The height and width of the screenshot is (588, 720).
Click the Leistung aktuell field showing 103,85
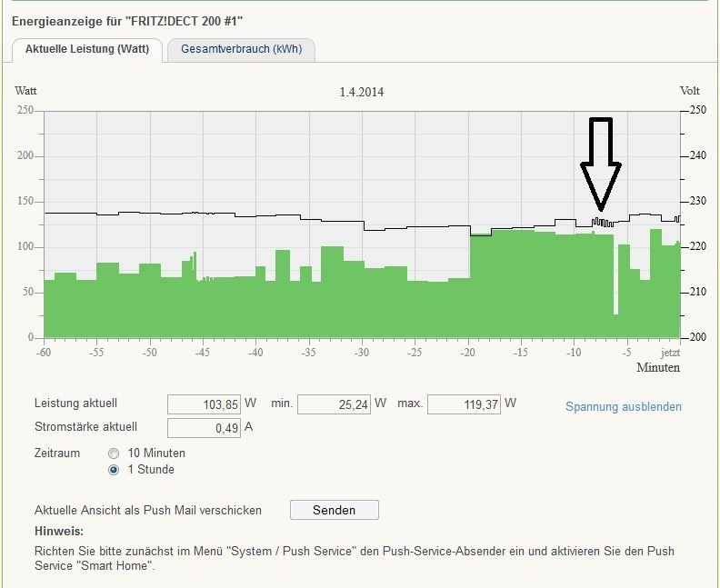204,404
